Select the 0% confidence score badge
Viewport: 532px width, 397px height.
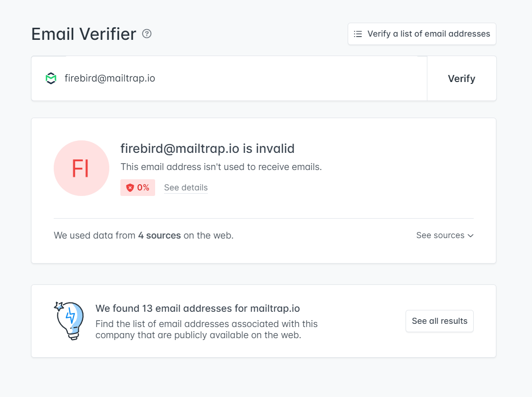coord(138,188)
